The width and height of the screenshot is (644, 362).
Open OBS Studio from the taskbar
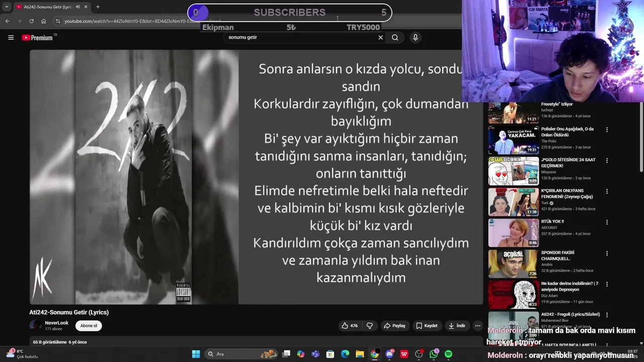419,354
